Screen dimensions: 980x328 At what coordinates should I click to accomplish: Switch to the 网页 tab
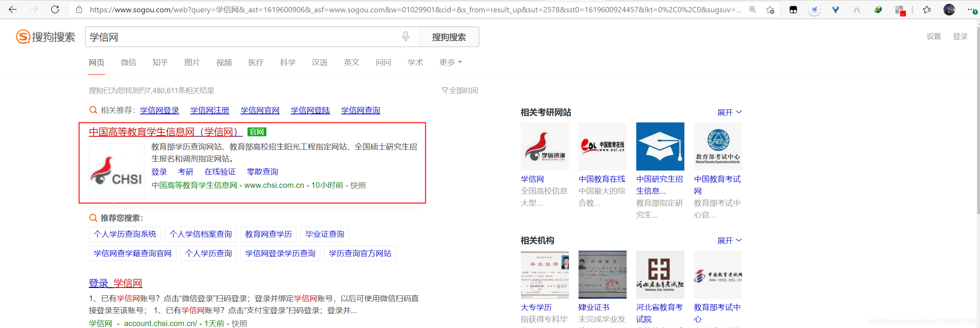tap(97, 62)
